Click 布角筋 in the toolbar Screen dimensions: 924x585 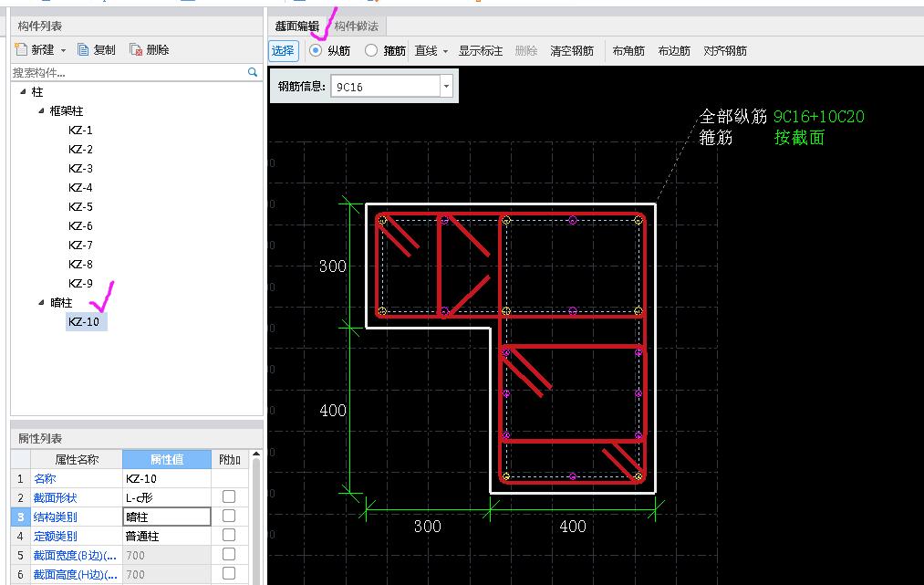point(628,51)
